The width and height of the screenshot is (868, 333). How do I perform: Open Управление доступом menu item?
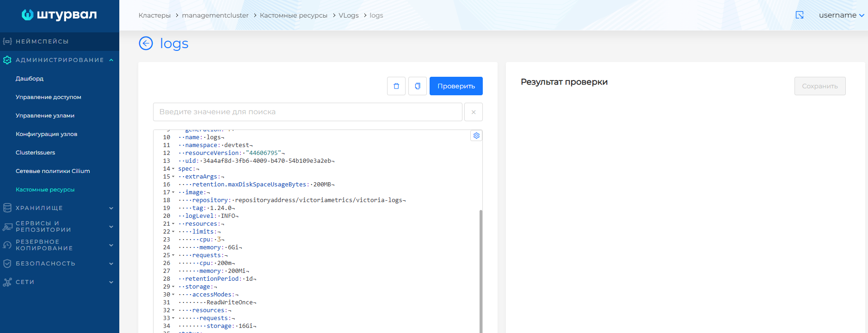tap(49, 97)
